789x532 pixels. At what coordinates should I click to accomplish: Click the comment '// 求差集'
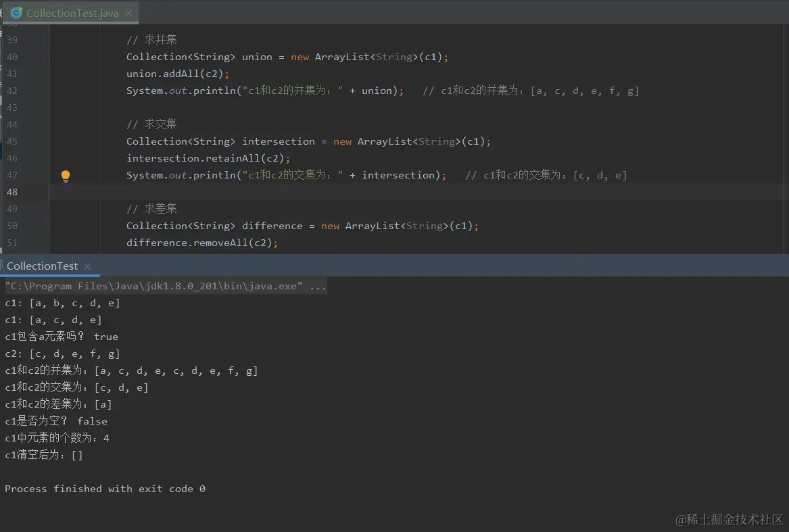tap(151, 209)
